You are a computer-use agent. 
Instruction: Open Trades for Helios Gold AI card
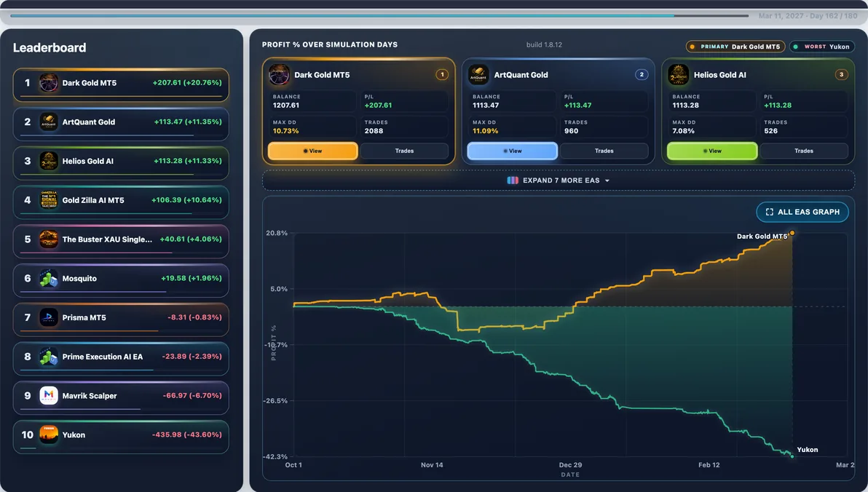click(x=804, y=151)
